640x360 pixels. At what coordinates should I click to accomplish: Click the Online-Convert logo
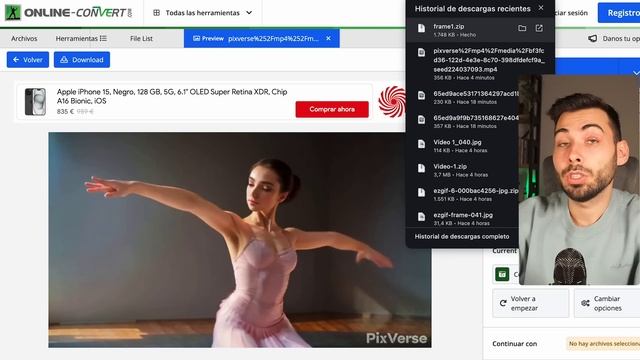click(69, 13)
